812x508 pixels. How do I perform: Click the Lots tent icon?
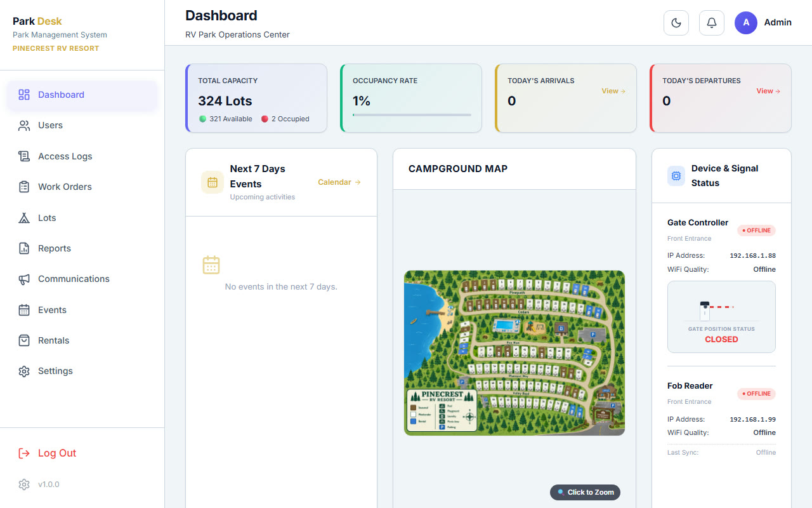(24, 218)
